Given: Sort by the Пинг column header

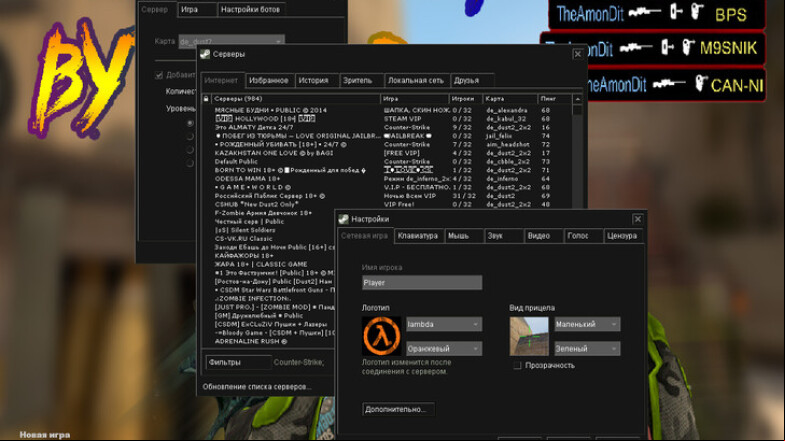Looking at the screenshot, I should click(x=555, y=99).
